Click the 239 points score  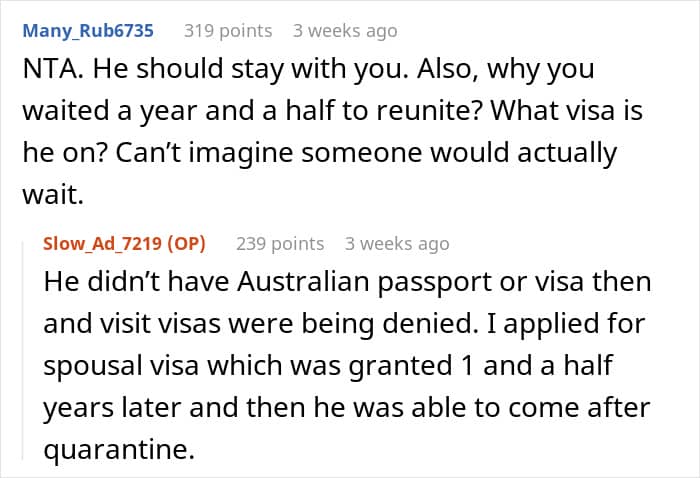(280, 243)
